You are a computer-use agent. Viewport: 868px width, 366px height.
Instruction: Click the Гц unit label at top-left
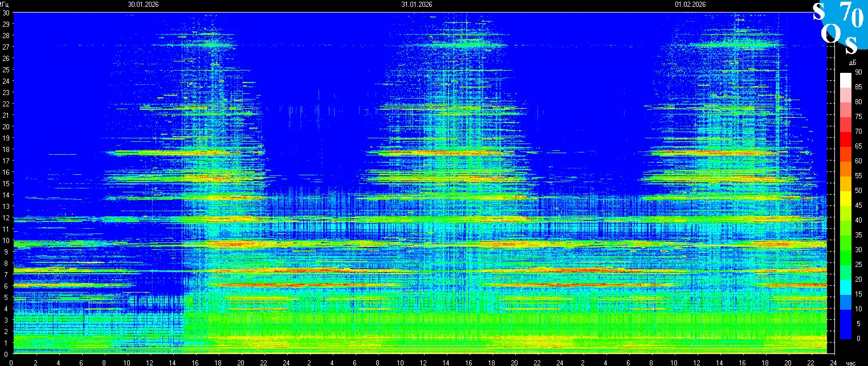(x=5, y=4)
